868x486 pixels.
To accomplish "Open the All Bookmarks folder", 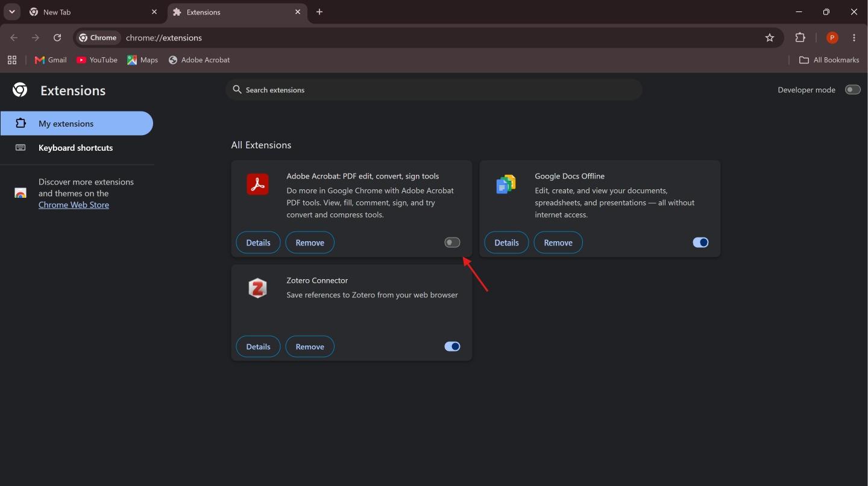I will (x=829, y=60).
